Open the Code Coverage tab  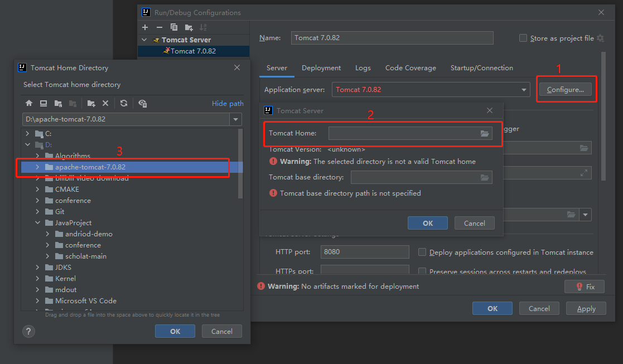click(x=410, y=68)
